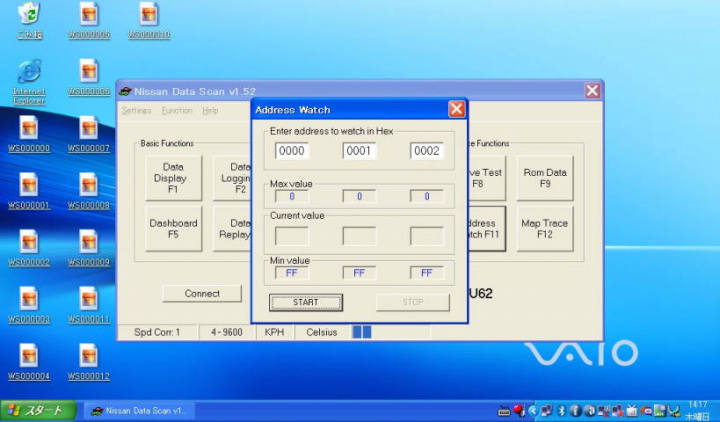
Task: Click the Connect button
Action: click(x=202, y=293)
